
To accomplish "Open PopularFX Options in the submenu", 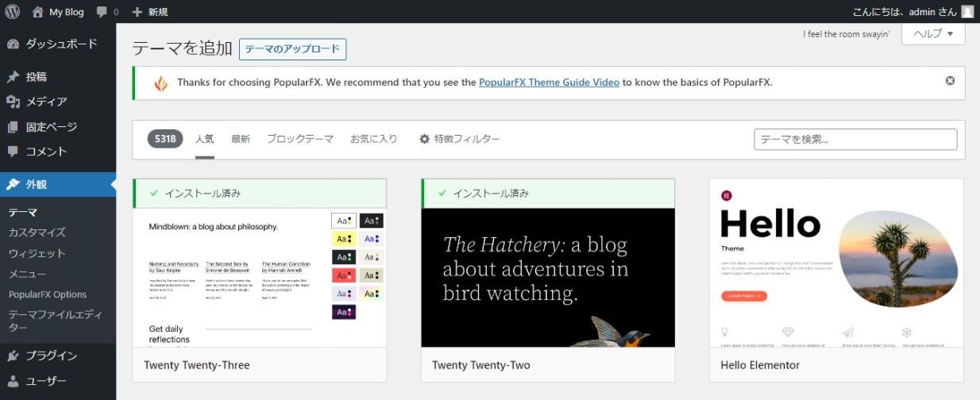I will (x=48, y=294).
